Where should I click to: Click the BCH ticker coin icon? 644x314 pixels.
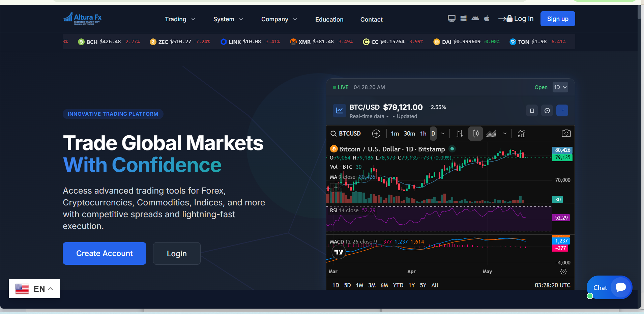[81, 42]
